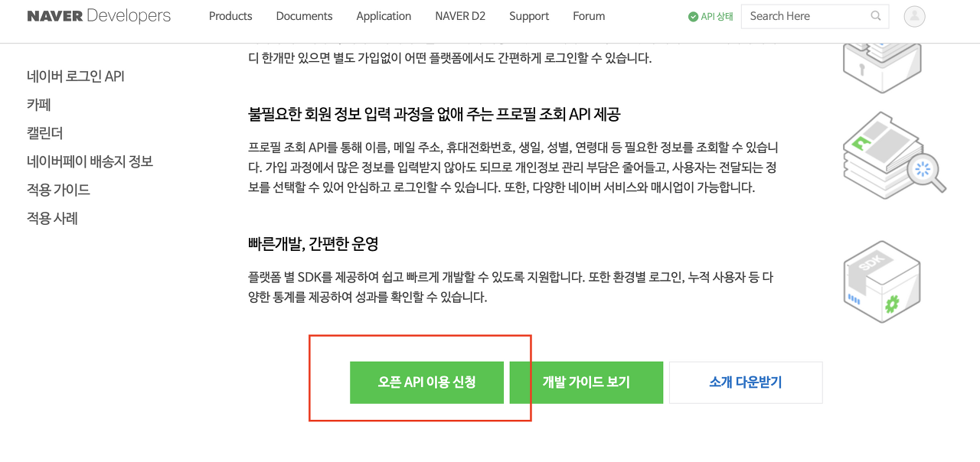
Task: Open 적용 가이드 in the sidebar
Action: pyautogui.click(x=58, y=190)
